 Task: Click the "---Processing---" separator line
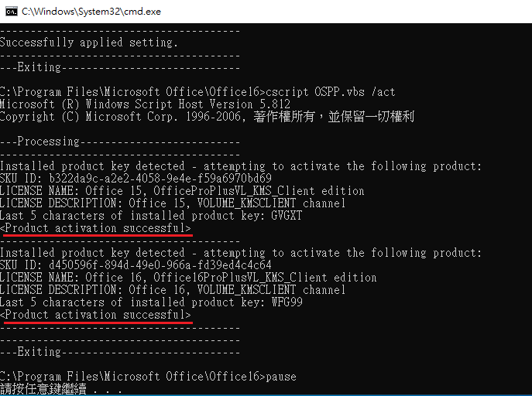click(x=120, y=142)
